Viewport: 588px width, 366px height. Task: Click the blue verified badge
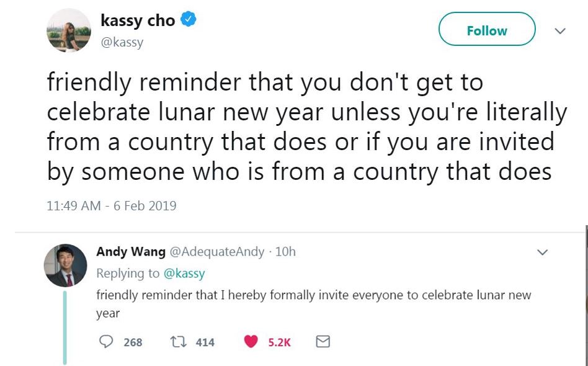pos(189,19)
